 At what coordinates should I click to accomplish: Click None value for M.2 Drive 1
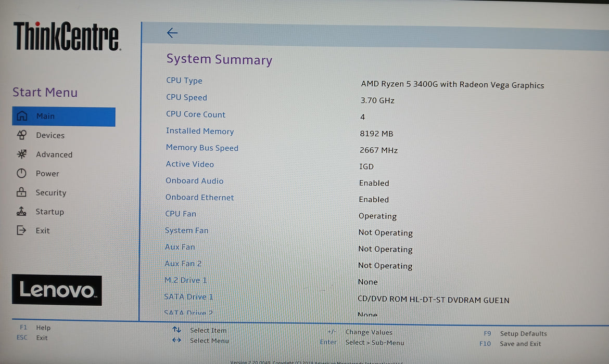coord(367,282)
